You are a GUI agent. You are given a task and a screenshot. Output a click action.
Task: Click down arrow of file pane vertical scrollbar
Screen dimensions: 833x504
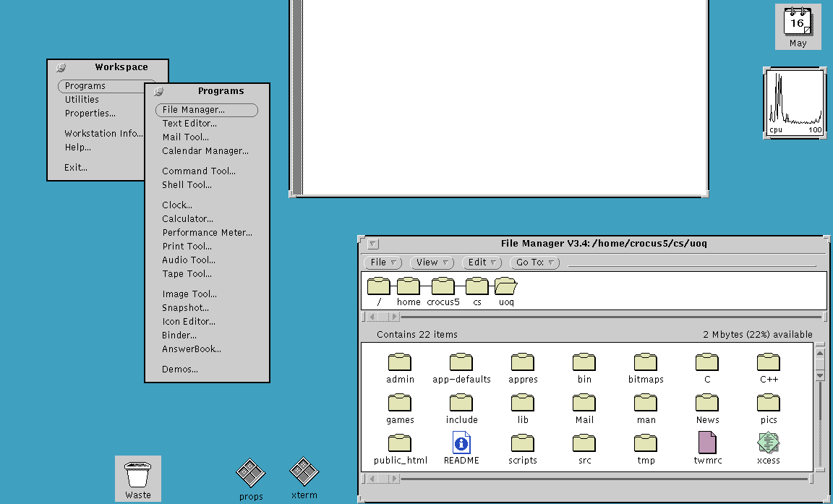[x=820, y=375]
